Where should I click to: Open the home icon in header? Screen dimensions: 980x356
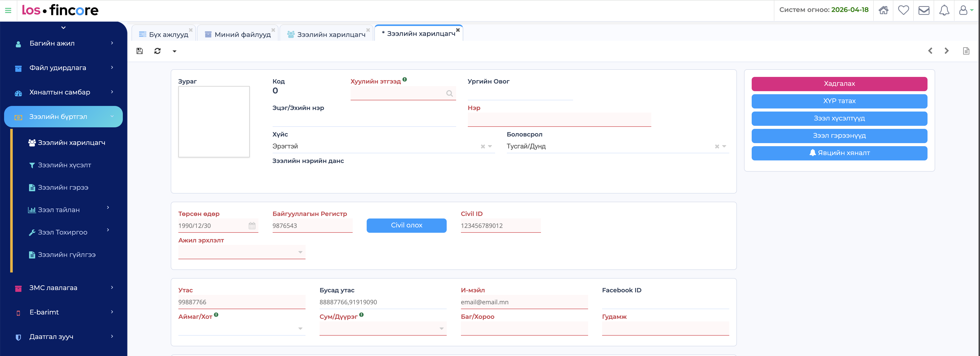[x=883, y=10]
